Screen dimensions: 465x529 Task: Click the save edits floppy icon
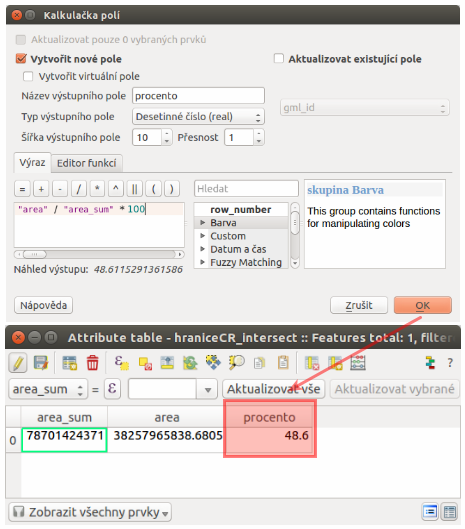click(x=41, y=363)
